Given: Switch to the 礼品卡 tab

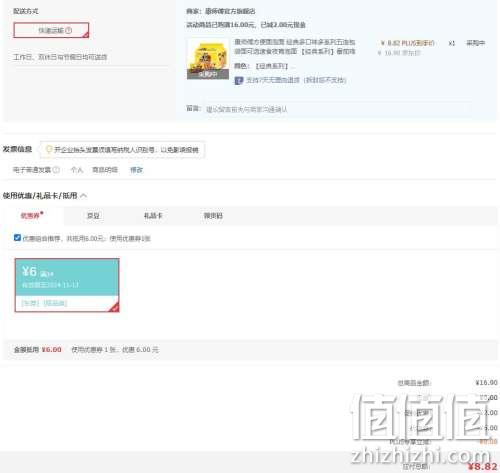Looking at the screenshot, I should coord(153,216).
